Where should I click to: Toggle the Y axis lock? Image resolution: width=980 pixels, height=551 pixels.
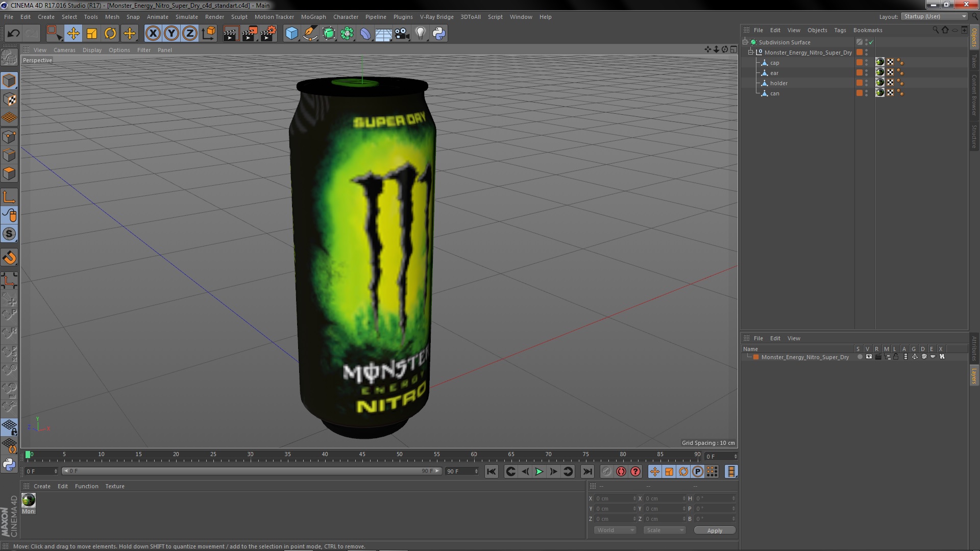(x=171, y=34)
